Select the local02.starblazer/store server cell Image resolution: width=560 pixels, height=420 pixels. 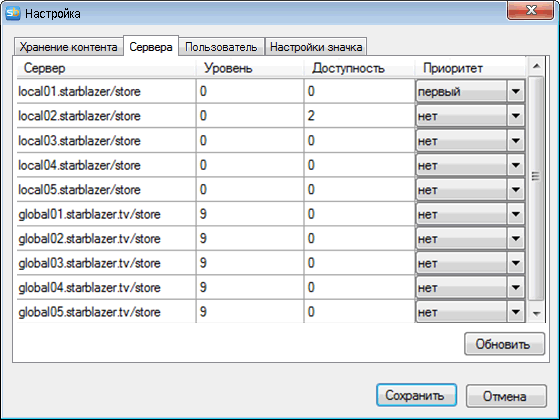pos(106,116)
